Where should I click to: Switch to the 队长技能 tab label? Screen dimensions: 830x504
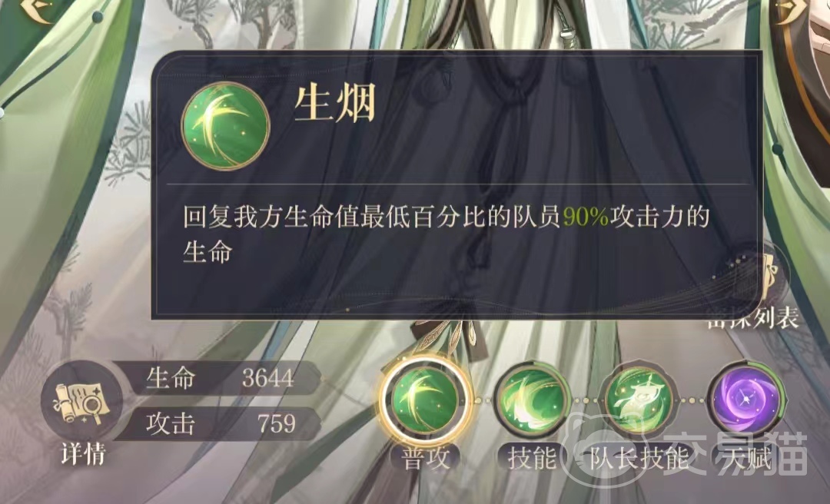(x=639, y=459)
